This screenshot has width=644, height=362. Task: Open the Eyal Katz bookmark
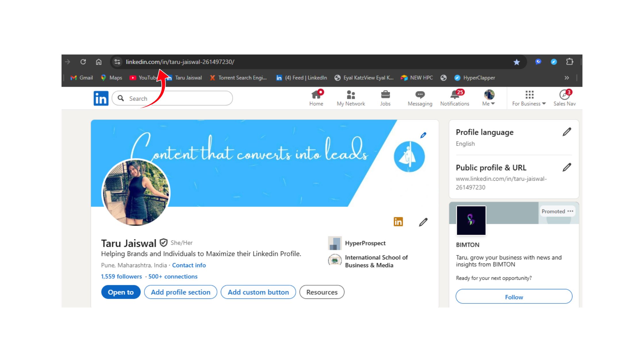coord(364,78)
